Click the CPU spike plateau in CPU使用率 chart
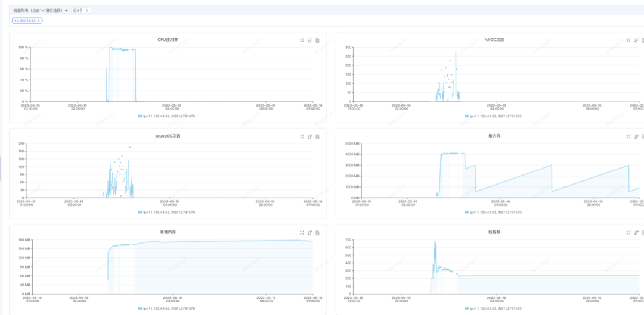 [122, 49]
